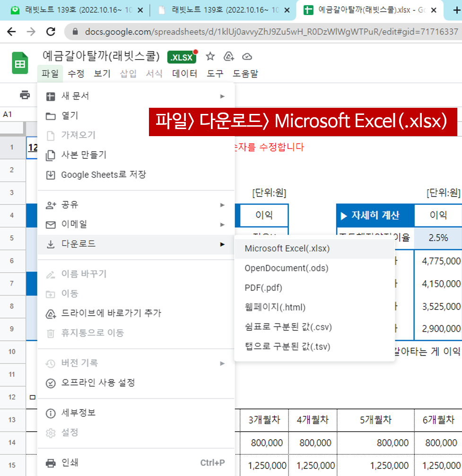
Task: Expand the 이메일 submenu arrow
Action: point(222,225)
